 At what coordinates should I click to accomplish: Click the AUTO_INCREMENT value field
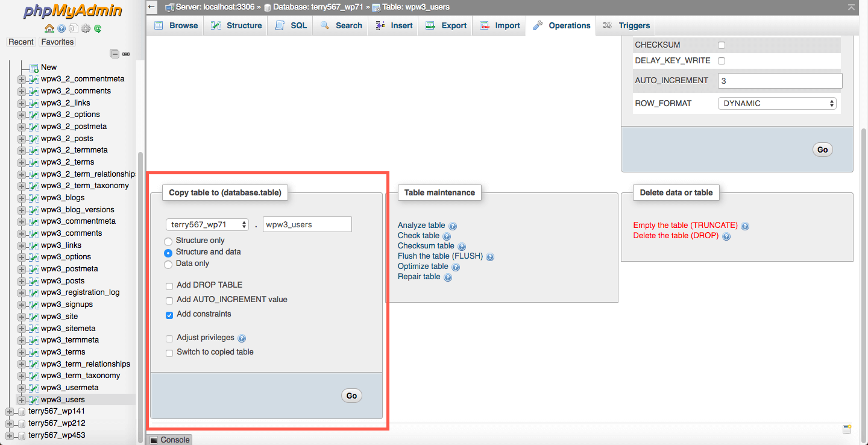pyautogui.click(x=780, y=81)
